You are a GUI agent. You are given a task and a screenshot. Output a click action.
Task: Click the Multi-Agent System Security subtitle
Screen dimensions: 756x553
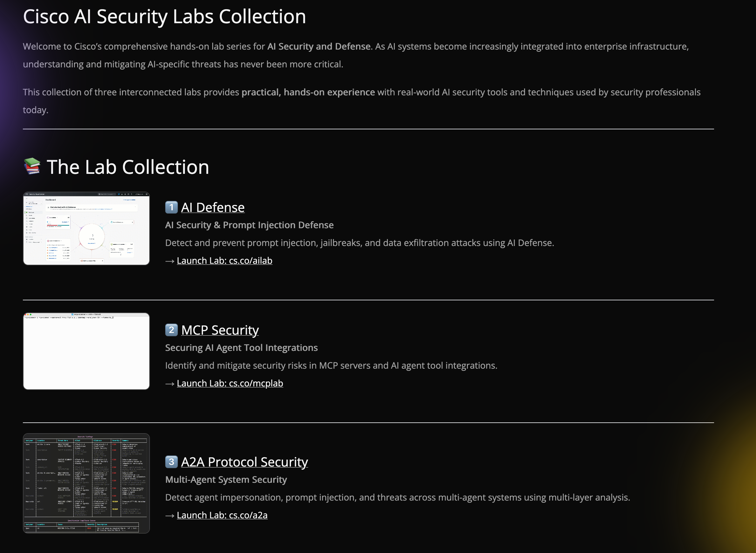point(226,479)
